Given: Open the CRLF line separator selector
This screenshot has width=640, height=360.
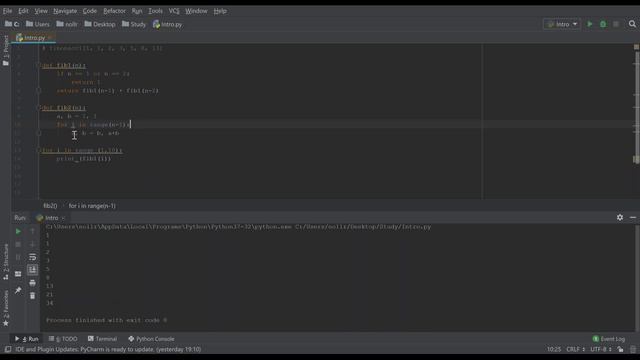Looking at the screenshot, I should click(576, 349).
